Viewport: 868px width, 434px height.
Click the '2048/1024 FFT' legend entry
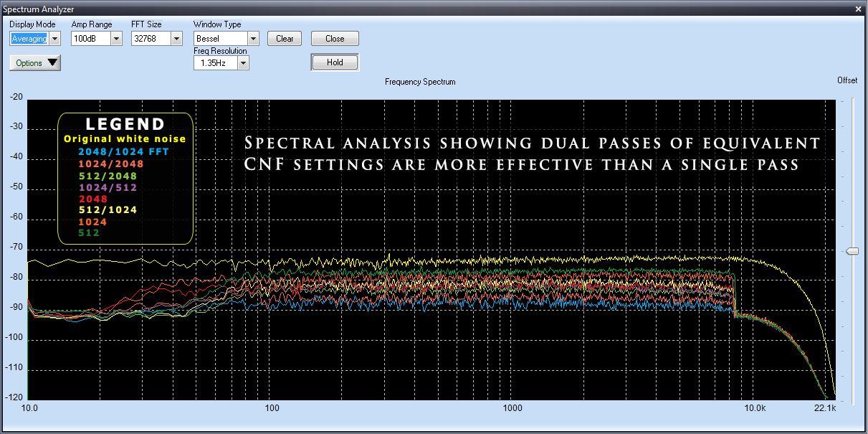[x=124, y=152]
